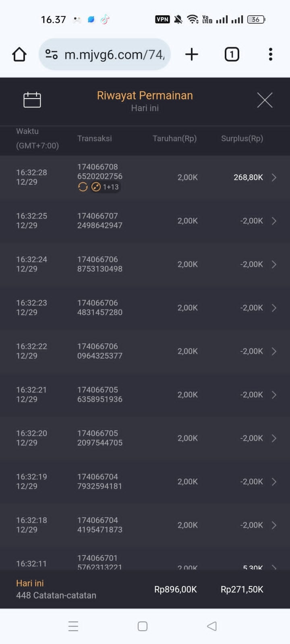Open a new browser tab
Image resolution: width=290 pixels, height=644 pixels.
[x=192, y=54]
